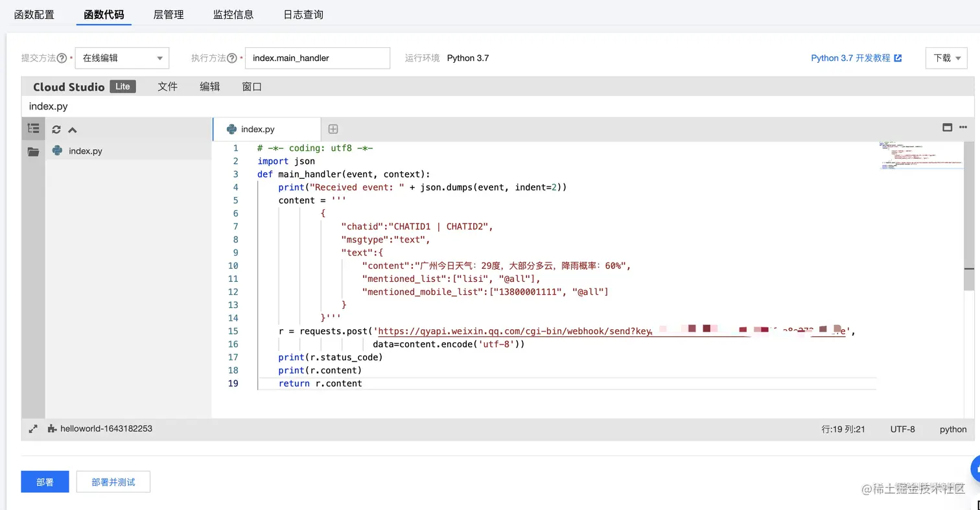Click the requests.post webhook URL line

coord(568,331)
